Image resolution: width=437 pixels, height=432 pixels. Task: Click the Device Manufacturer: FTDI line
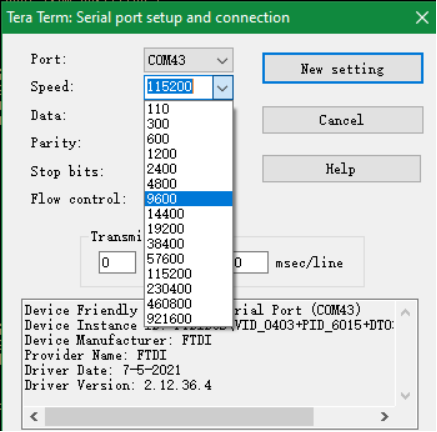pyautogui.click(x=118, y=340)
